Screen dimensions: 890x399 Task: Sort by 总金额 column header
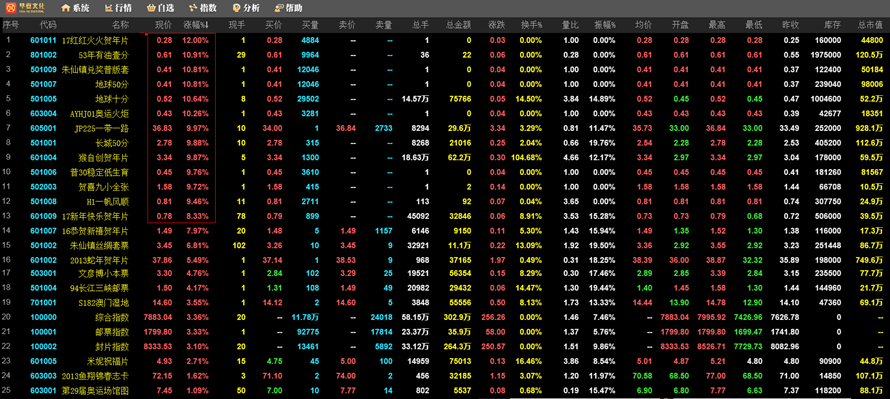click(x=458, y=25)
